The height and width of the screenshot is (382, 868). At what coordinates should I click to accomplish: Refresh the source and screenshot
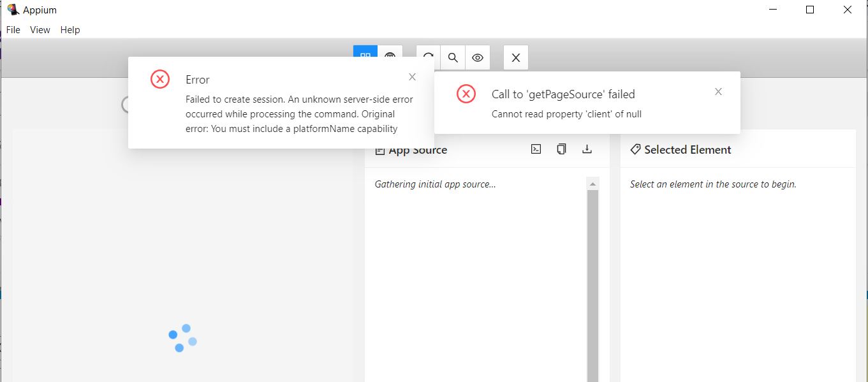(x=427, y=57)
